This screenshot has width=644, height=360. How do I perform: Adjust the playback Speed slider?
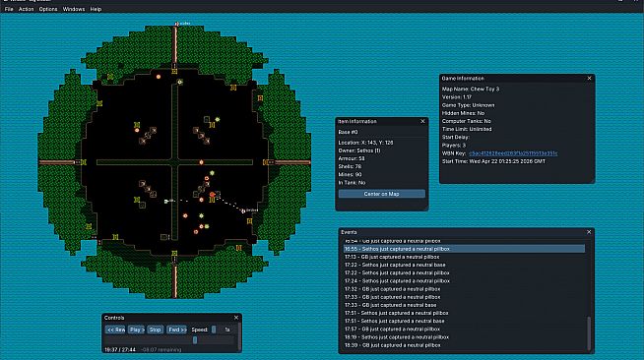pos(214,330)
